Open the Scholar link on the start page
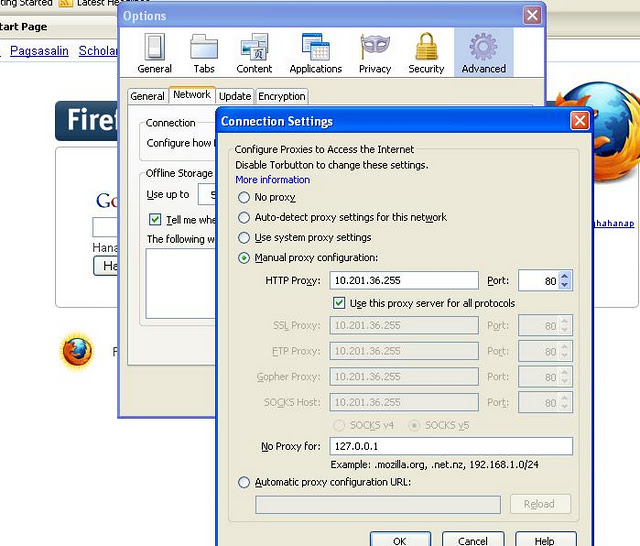 point(98,51)
